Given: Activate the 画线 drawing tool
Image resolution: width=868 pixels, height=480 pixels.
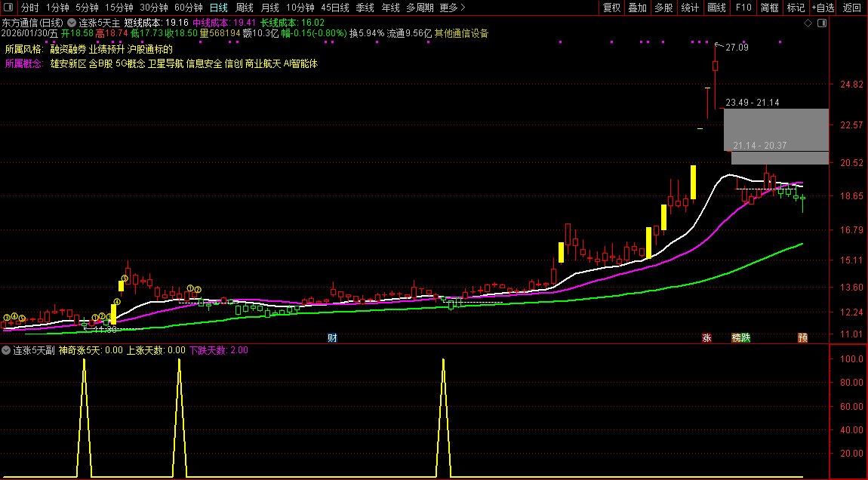Looking at the screenshot, I should tap(716, 8).
